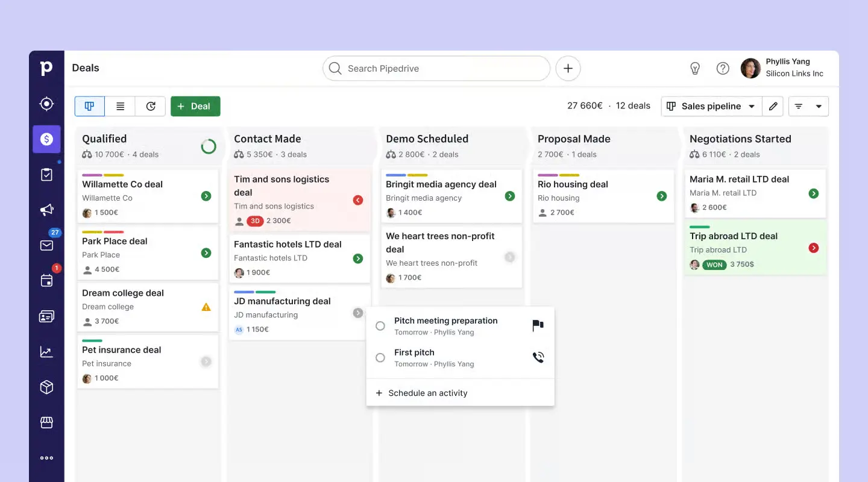Open the Sales pipeline dropdown

(x=711, y=106)
